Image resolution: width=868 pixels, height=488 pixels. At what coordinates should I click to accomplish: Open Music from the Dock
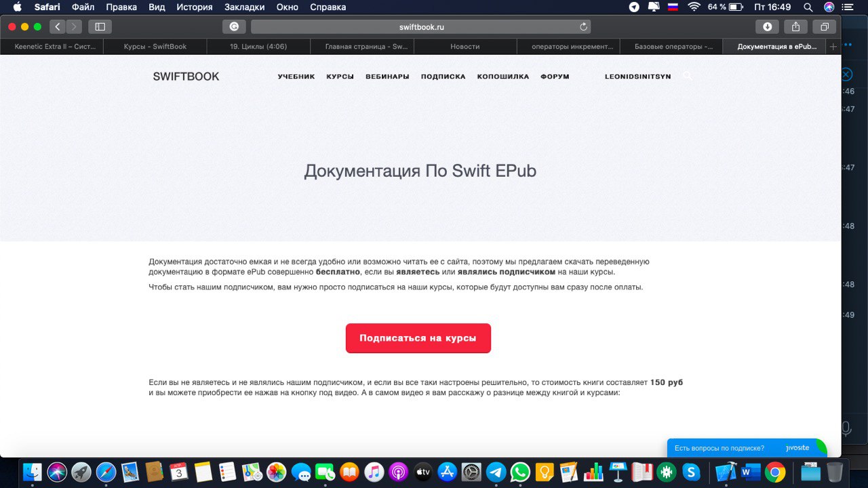click(374, 471)
